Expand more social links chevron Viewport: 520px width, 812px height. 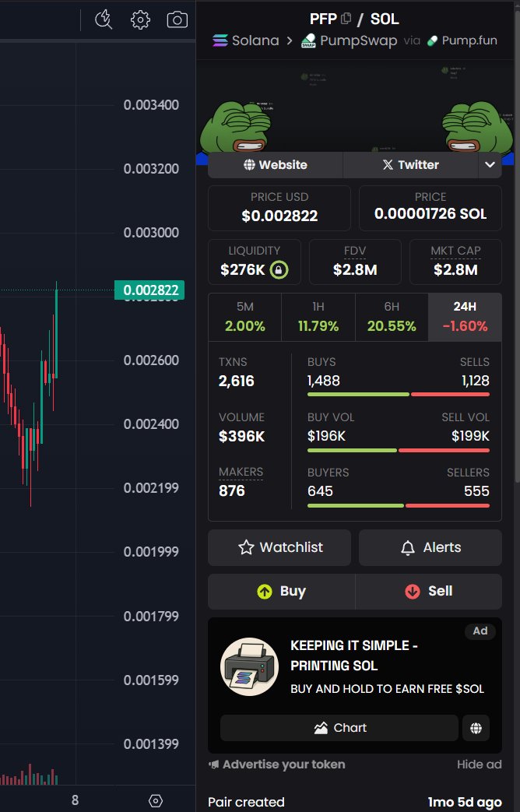pyautogui.click(x=490, y=165)
